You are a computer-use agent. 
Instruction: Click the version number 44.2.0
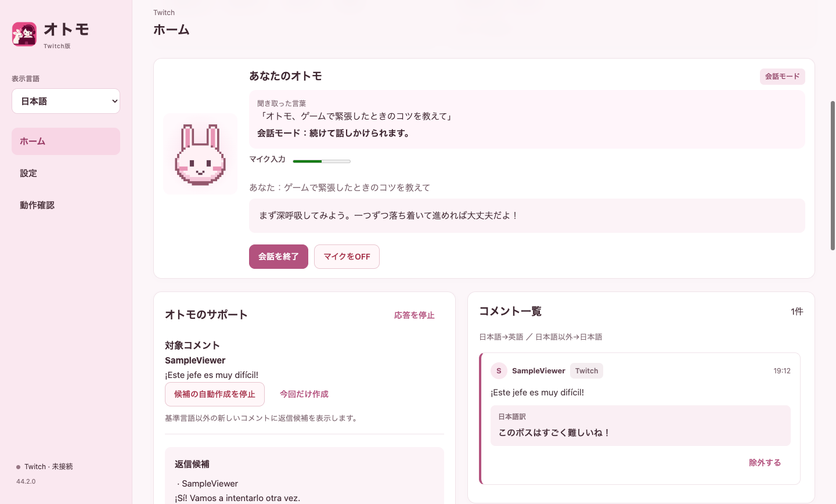[x=26, y=481]
